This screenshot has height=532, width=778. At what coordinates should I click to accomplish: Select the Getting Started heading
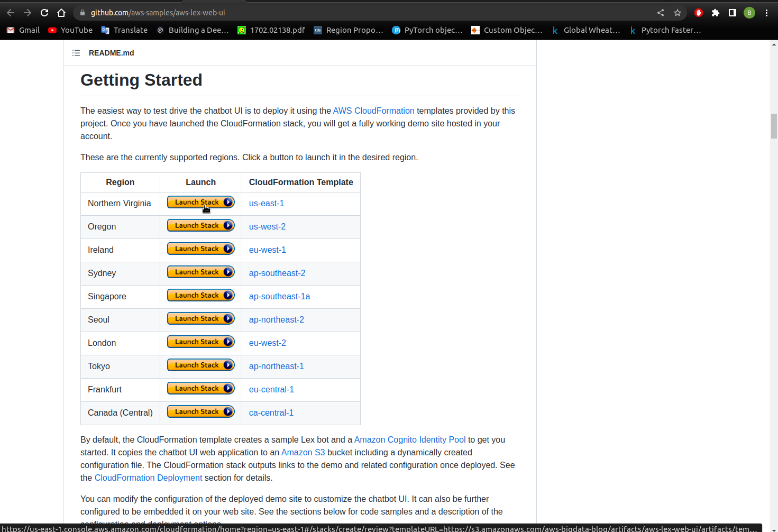pyautogui.click(x=141, y=80)
